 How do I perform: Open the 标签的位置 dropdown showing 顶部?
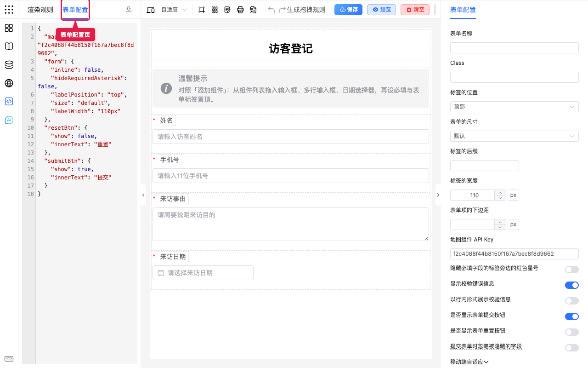514,107
